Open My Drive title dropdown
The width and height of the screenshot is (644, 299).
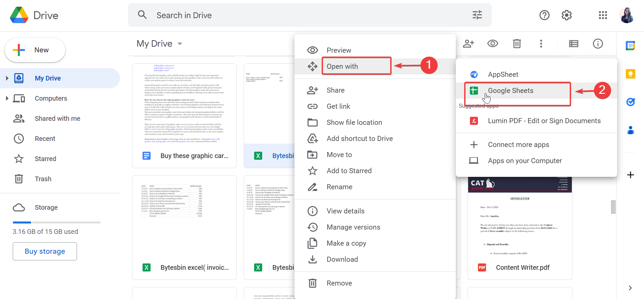click(160, 44)
